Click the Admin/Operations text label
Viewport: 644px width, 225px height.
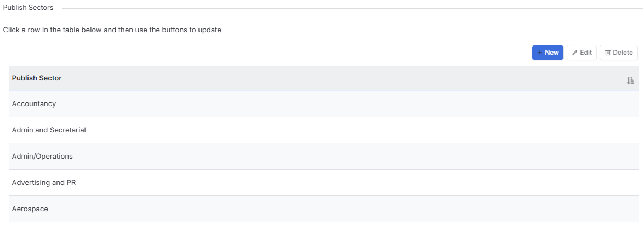click(x=42, y=157)
